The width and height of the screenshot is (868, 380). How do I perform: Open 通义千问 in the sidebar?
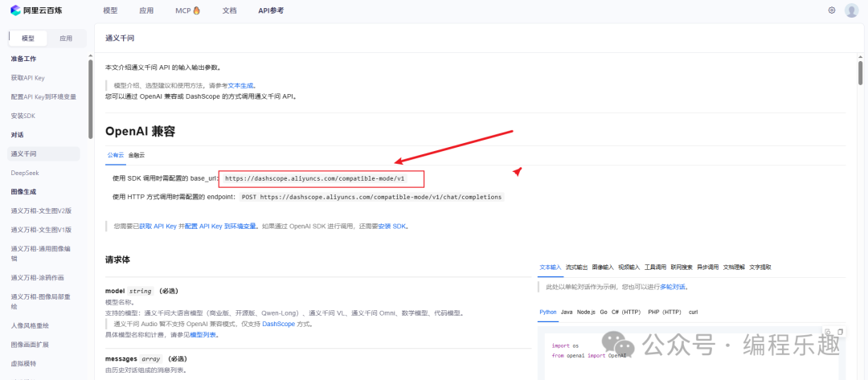point(43,153)
